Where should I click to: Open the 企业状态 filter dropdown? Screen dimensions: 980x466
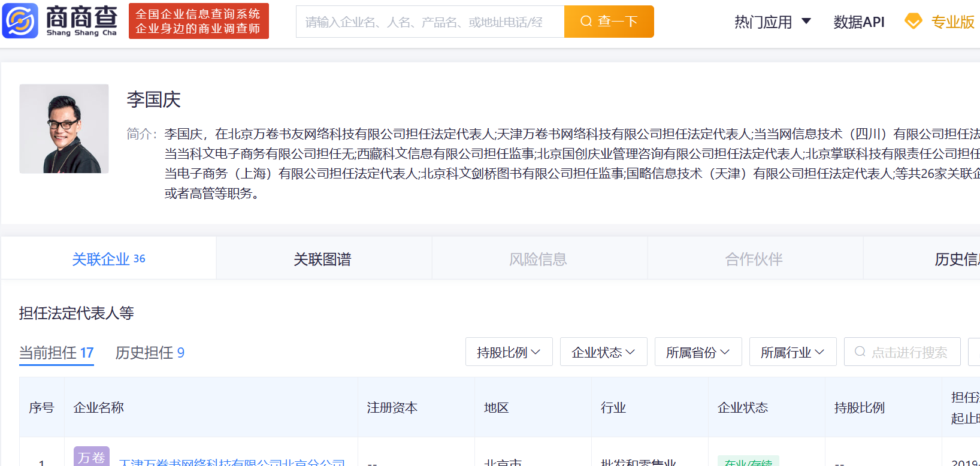tap(603, 352)
